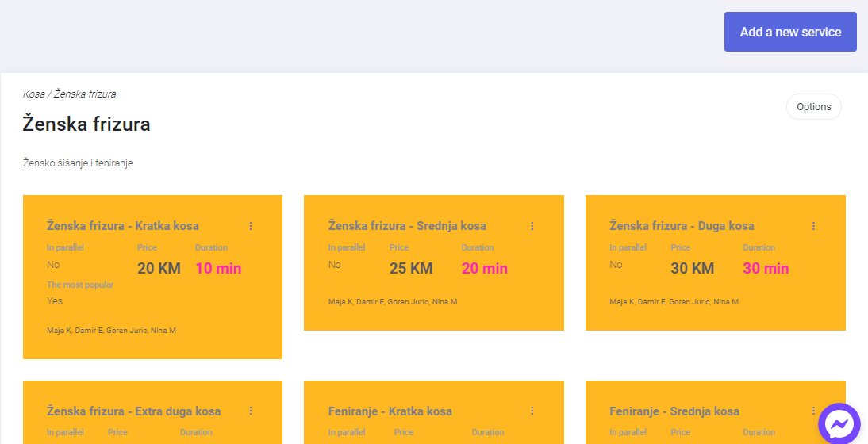Viewport: 868px width, 444px height.
Task: Click the Ženska frizura - Duga kosa card's In parallel No value
Action: (616, 264)
